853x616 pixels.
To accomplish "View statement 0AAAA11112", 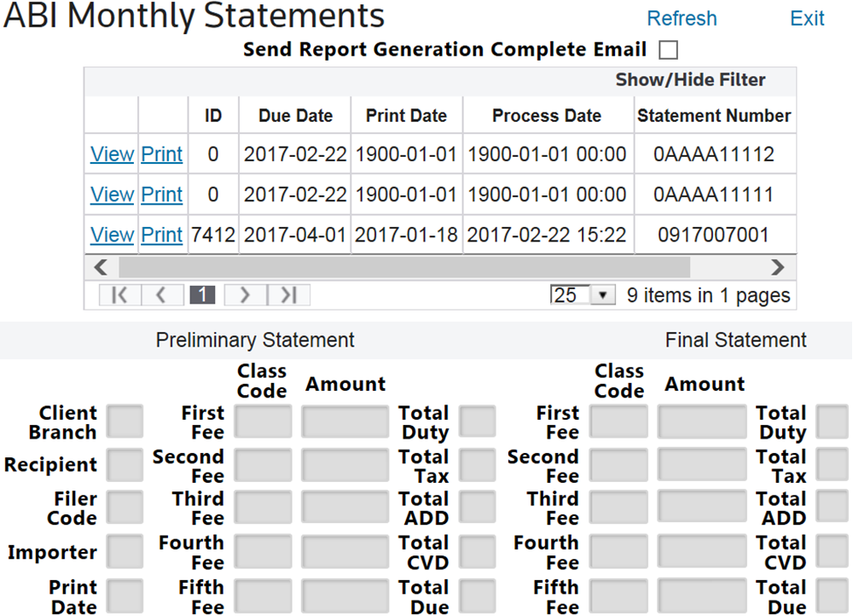I will click(x=112, y=154).
